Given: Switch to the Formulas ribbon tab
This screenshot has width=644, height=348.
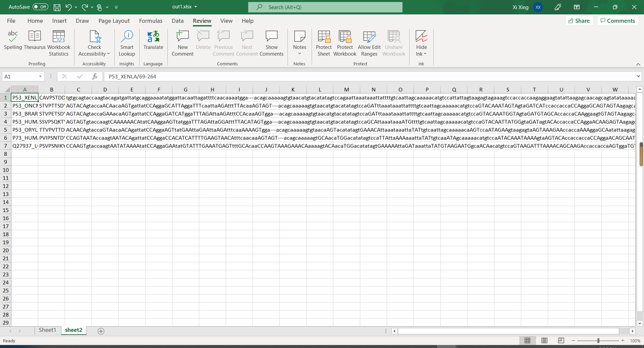Looking at the screenshot, I should click(x=151, y=21).
